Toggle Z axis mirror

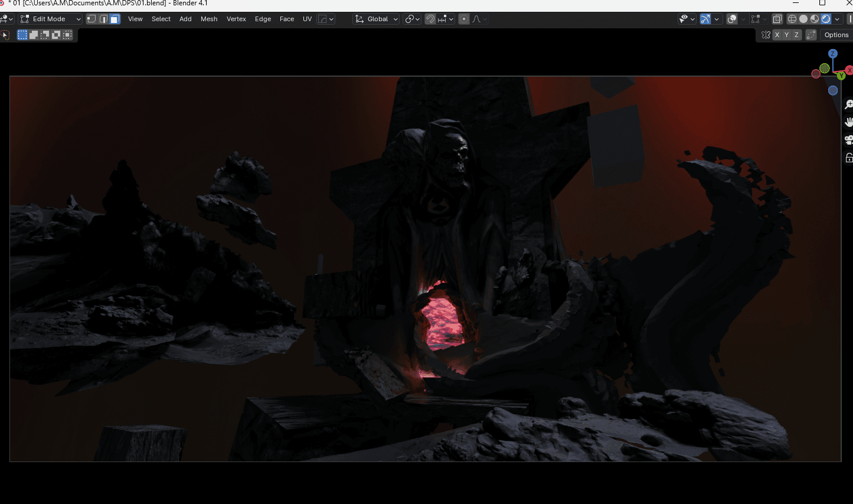coord(796,35)
